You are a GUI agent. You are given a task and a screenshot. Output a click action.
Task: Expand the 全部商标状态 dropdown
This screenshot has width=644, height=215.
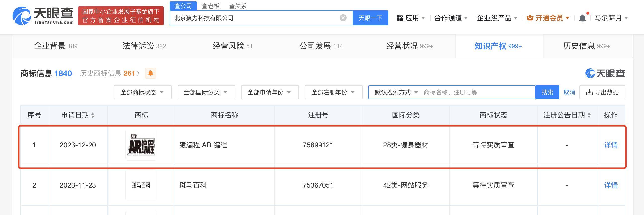[x=142, y=92]
